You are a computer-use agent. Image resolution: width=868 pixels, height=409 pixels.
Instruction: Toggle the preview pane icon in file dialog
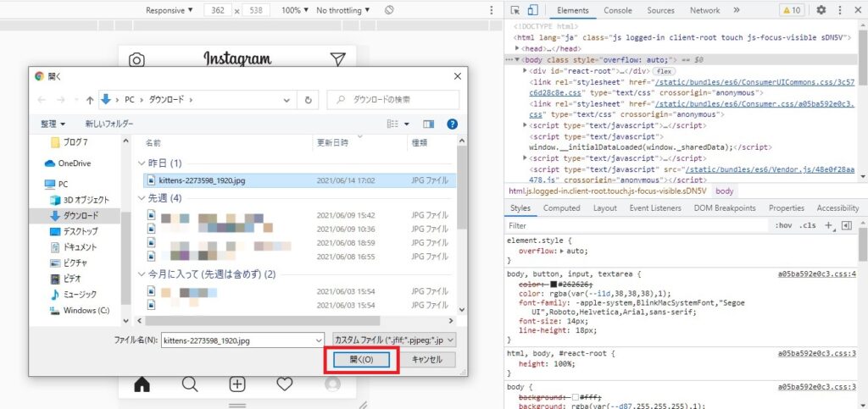click(428, 124)
